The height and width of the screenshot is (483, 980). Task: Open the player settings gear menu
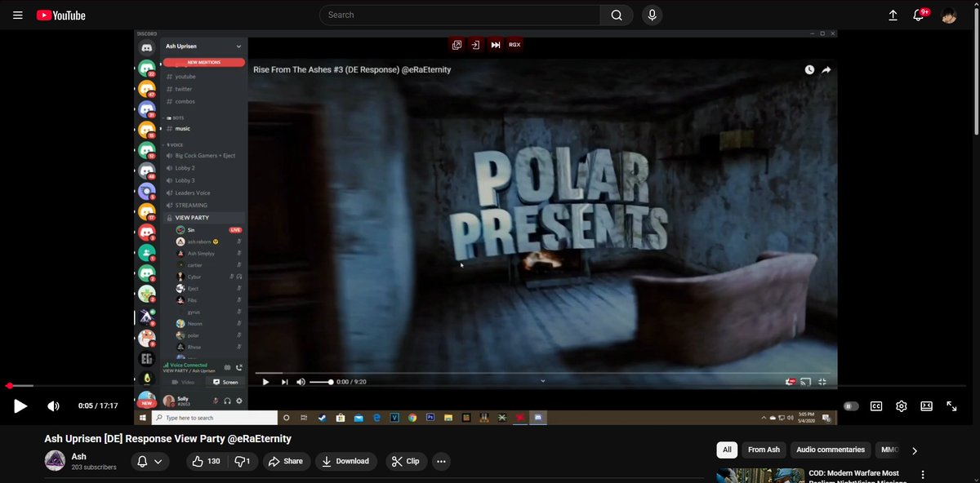(902, 405)
